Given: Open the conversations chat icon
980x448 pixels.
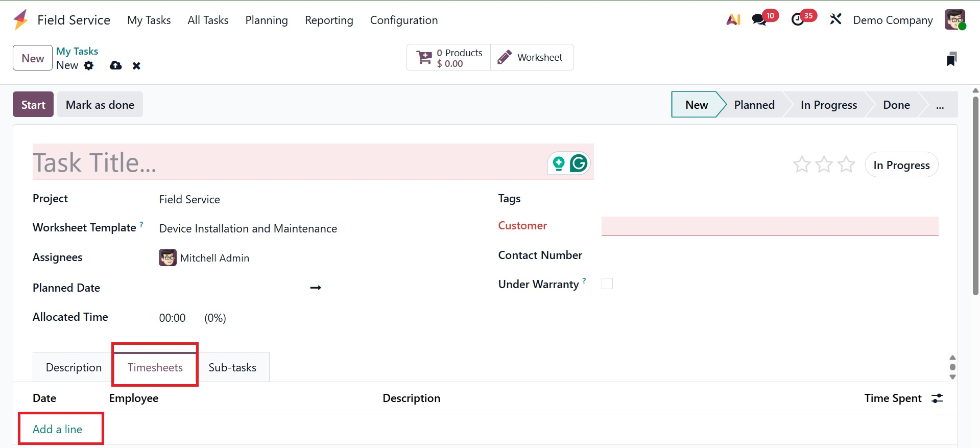Looking at the screenshot, I should (x=759, y=20).
